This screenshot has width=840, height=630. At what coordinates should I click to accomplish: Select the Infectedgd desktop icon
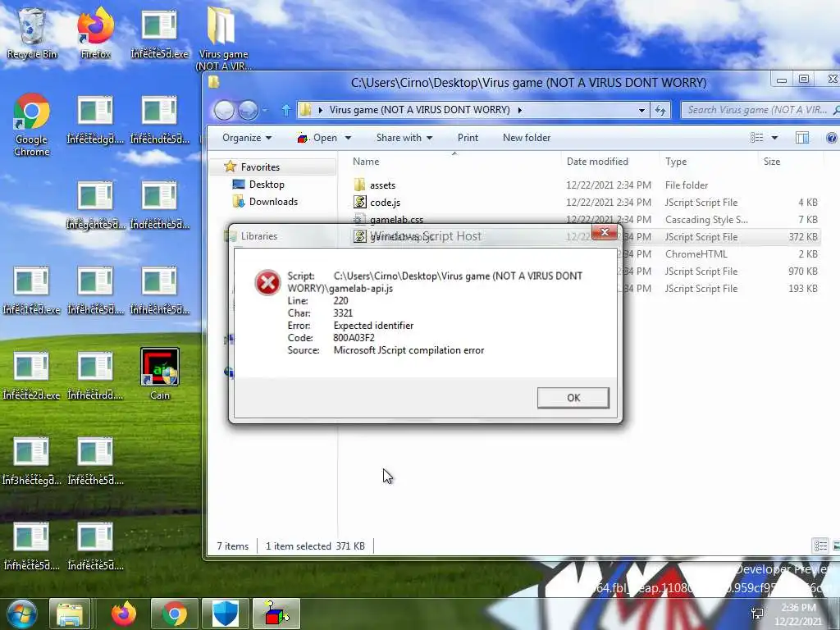point(95,119)
